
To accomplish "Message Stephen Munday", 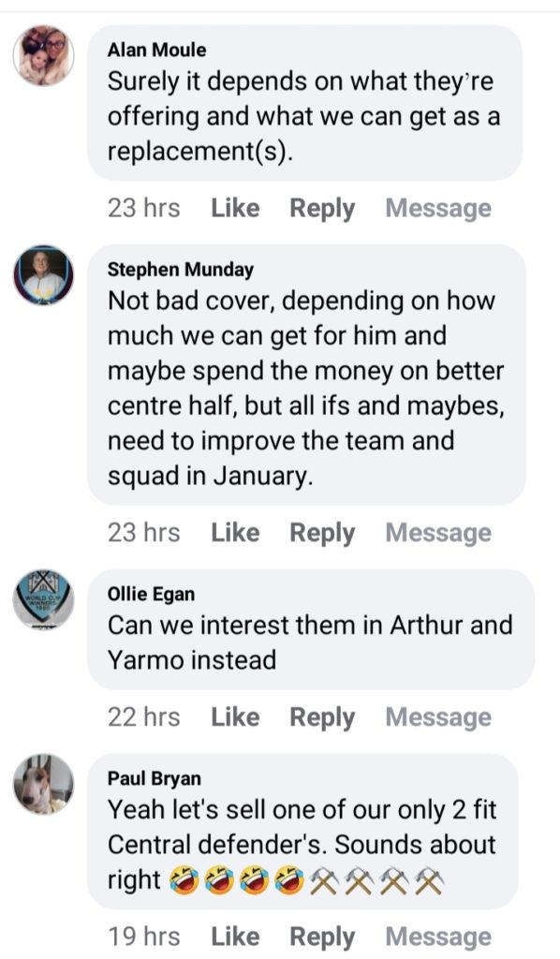I will 438,533.
